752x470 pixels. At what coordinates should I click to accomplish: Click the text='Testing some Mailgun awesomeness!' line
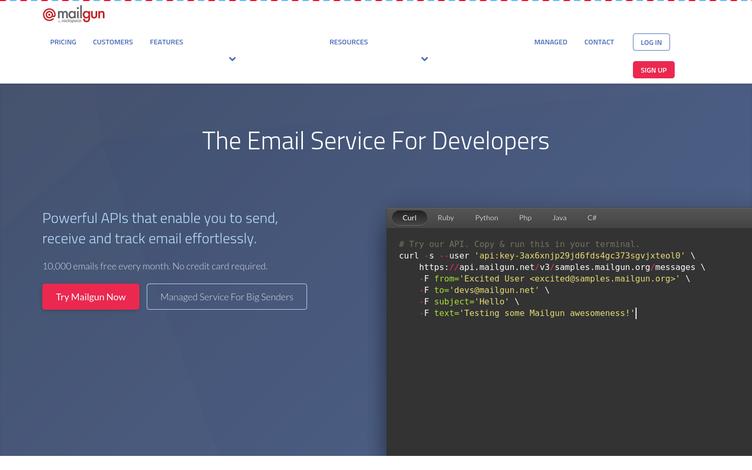(528, 313)
